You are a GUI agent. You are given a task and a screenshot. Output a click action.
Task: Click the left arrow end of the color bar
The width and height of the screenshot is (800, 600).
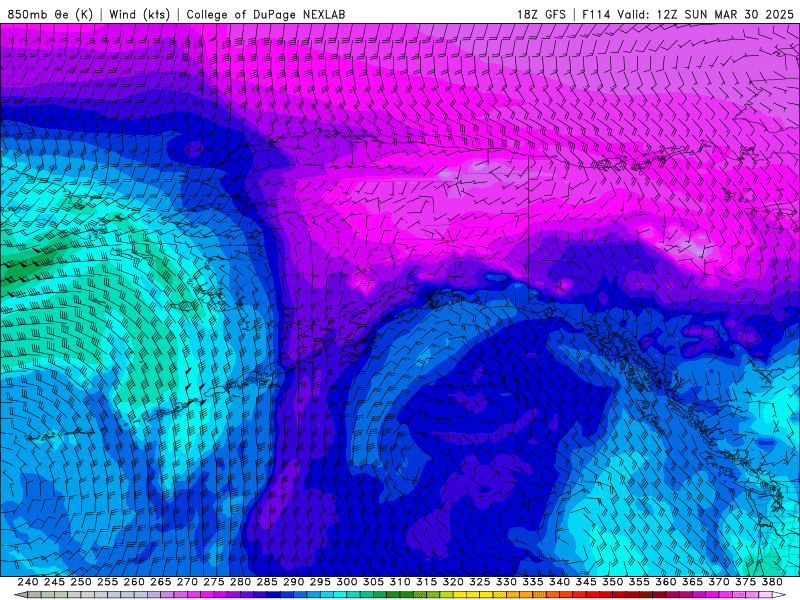(x=21, y=595)
